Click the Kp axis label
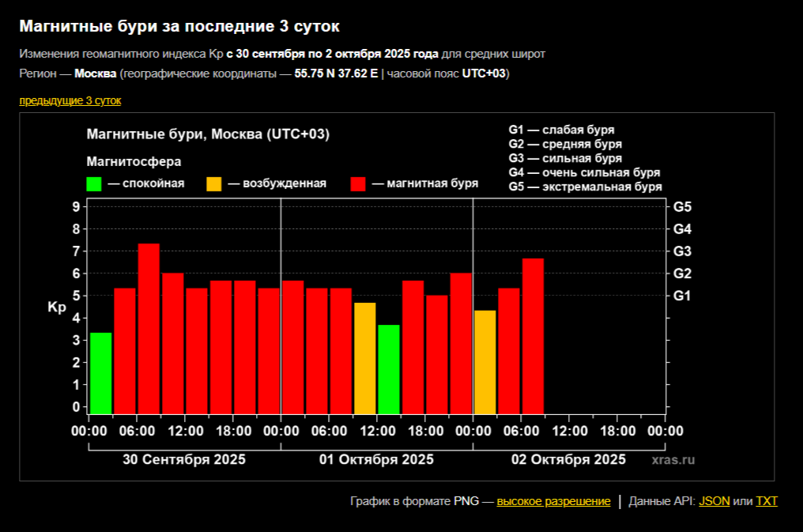The image size is (803, 532). (57, 308)
